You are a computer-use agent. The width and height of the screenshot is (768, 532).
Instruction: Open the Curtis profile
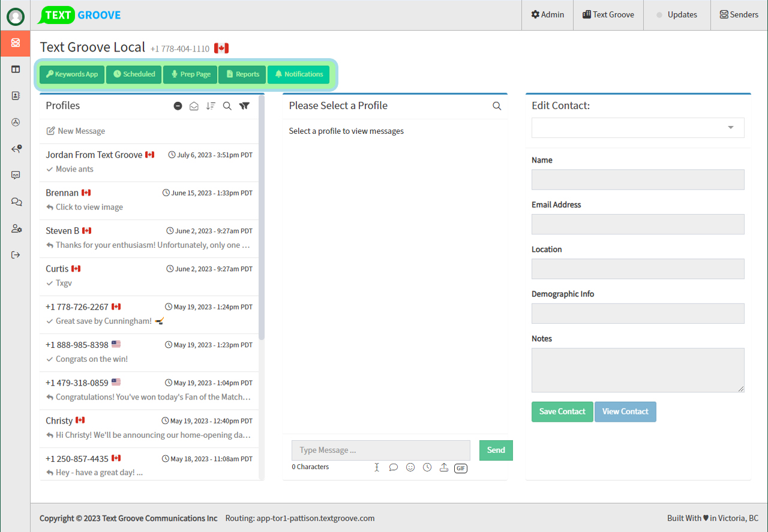pos(149,276)
